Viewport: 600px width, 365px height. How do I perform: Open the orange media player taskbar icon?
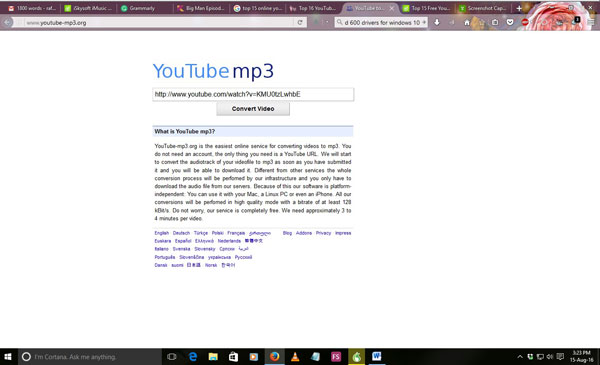tap(254, 357)
